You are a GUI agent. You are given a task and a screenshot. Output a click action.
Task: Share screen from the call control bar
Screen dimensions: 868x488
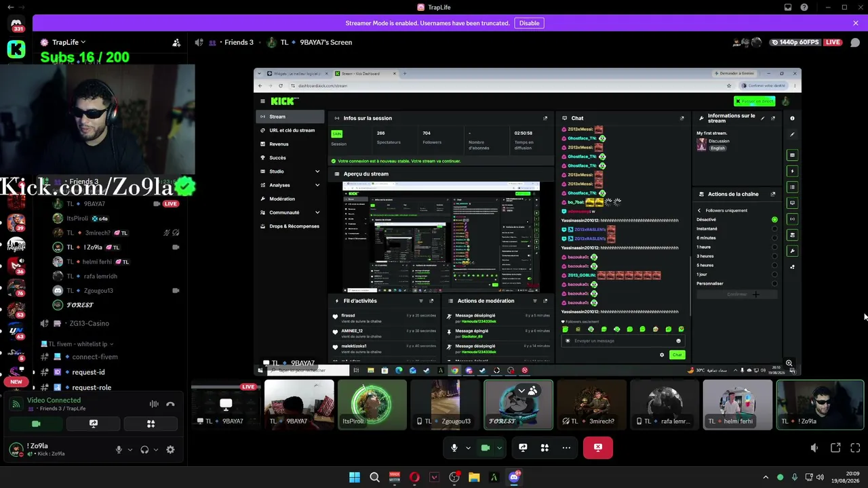523,448
